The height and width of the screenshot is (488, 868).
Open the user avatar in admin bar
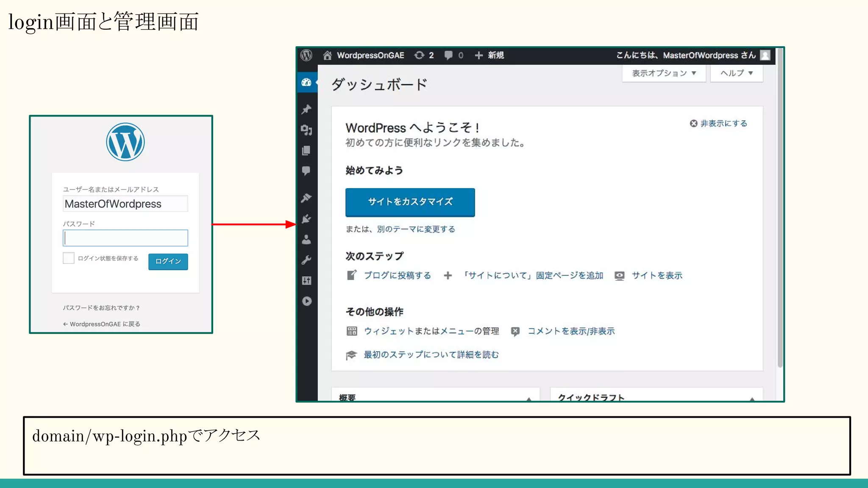[765, 55]
